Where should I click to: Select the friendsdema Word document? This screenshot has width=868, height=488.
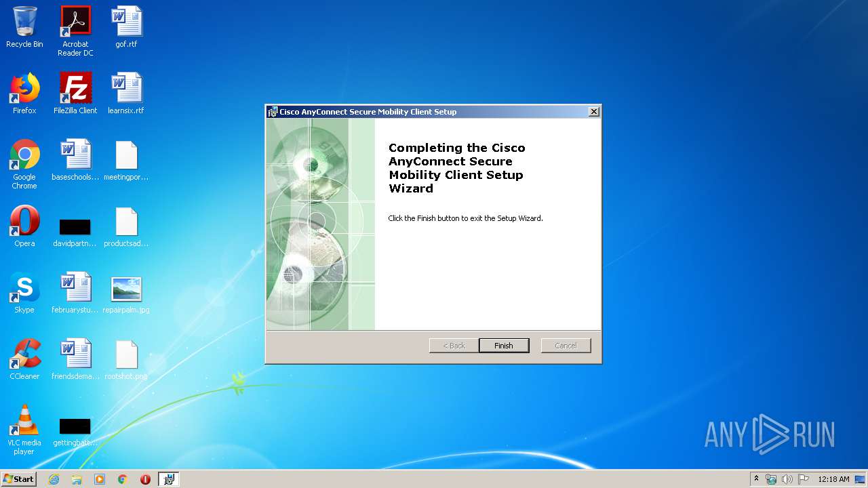(75, 359)
